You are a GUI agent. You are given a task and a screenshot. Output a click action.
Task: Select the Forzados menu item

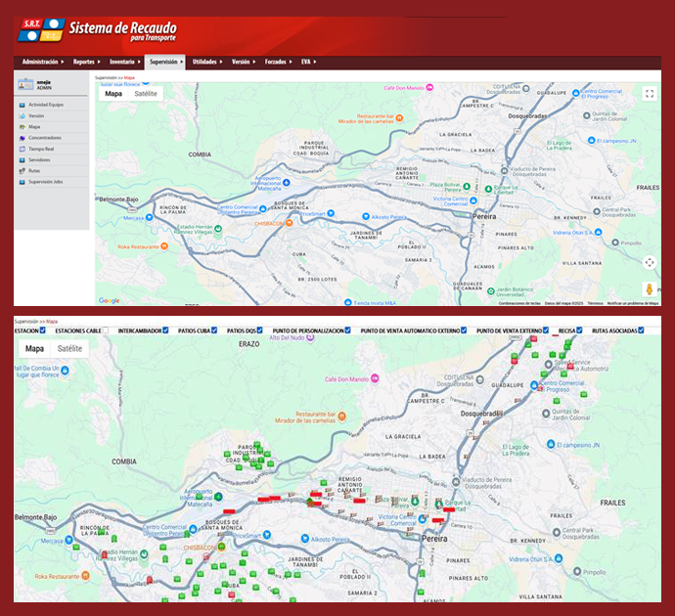pyautogui.click(x=277, y=62)
